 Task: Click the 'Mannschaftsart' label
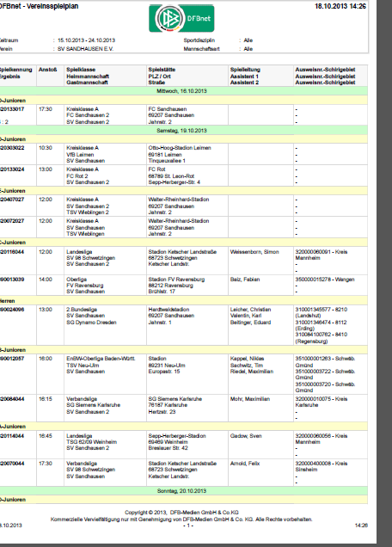click(201, 49)
